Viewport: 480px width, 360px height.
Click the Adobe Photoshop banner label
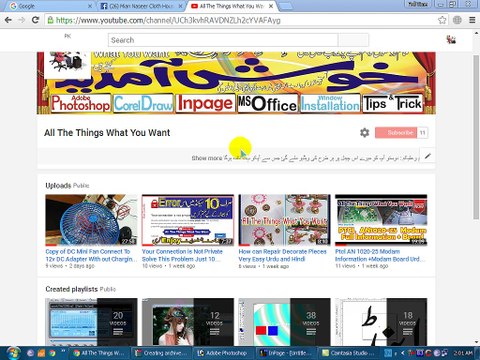tap(80, 103)
